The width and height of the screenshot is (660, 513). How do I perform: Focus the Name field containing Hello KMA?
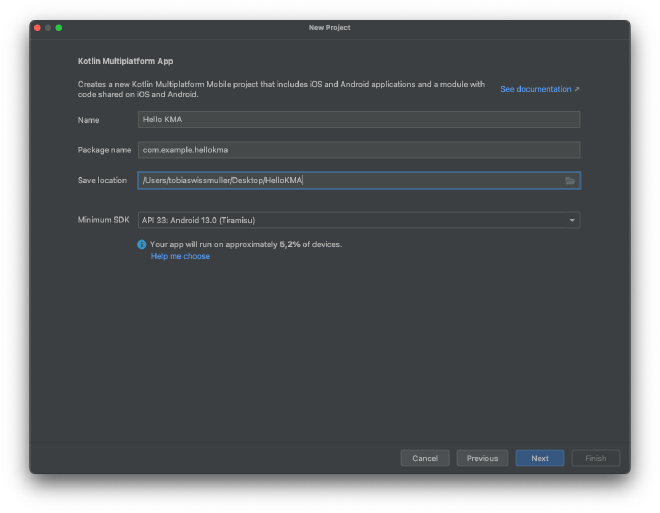click(358, 120)
